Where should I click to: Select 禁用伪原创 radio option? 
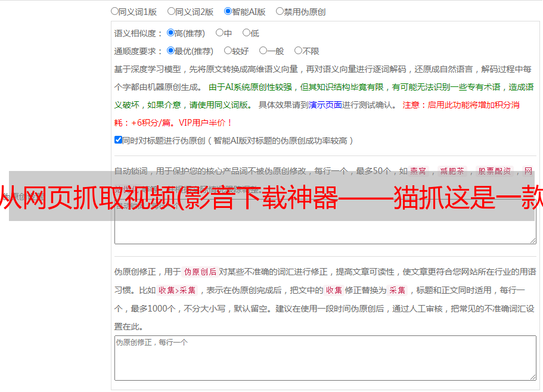pyautogui.click(x=280, y=11)
